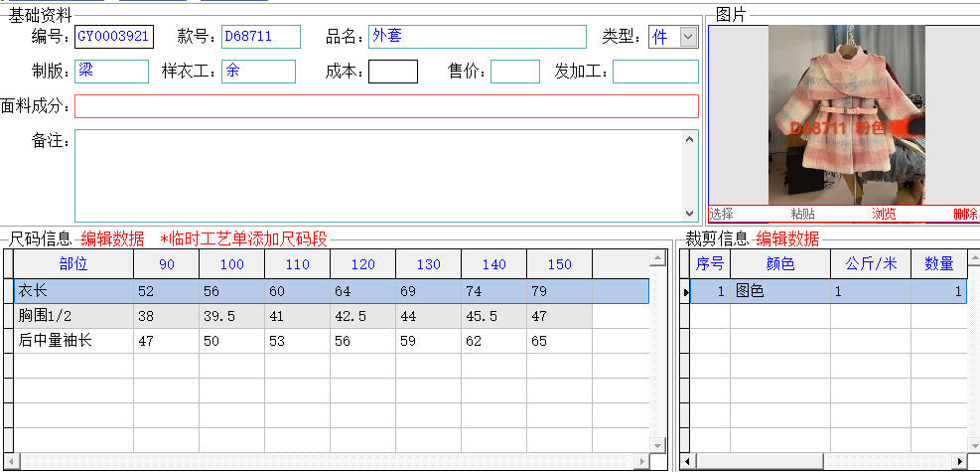Select the 图色 cell in cutting table
The width and height of the screenshot is (980, 472).
coord(780,291)
